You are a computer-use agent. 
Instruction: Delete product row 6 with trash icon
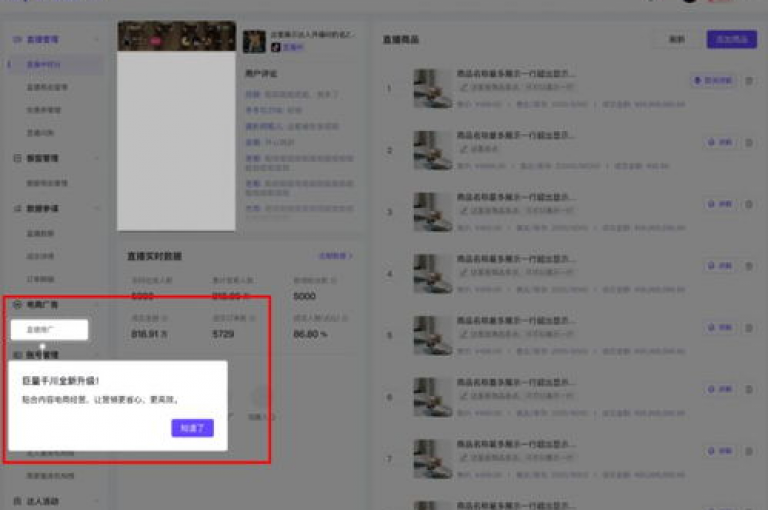[749, 389]
